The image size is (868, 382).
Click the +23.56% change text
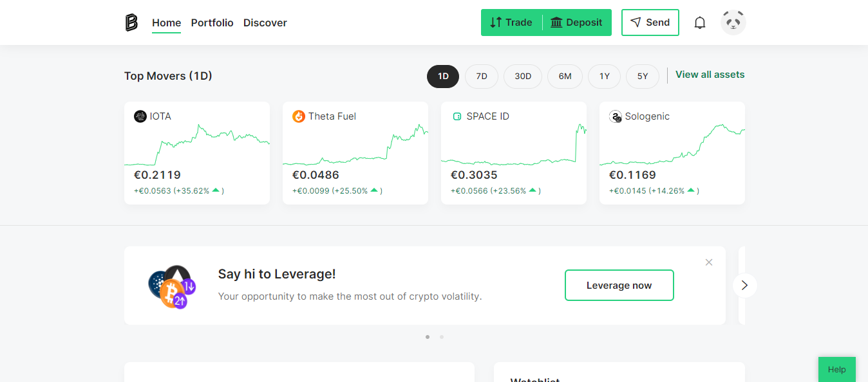point(496,191)
